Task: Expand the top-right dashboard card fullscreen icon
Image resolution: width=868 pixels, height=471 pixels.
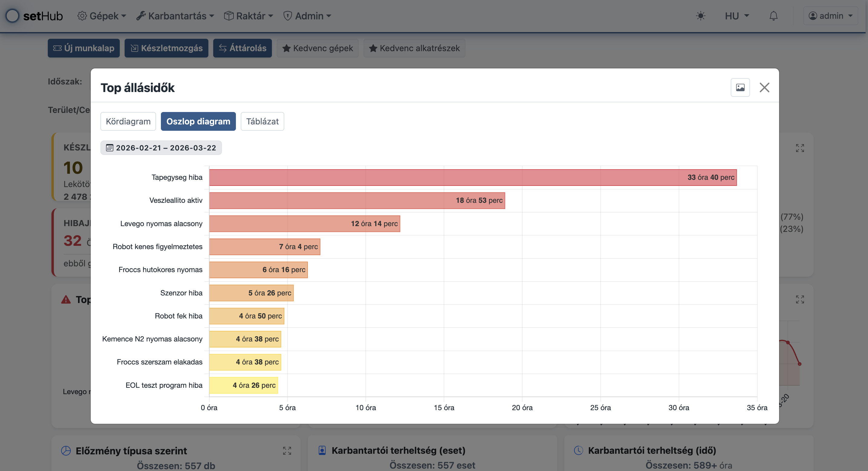Action: point(800,148)
